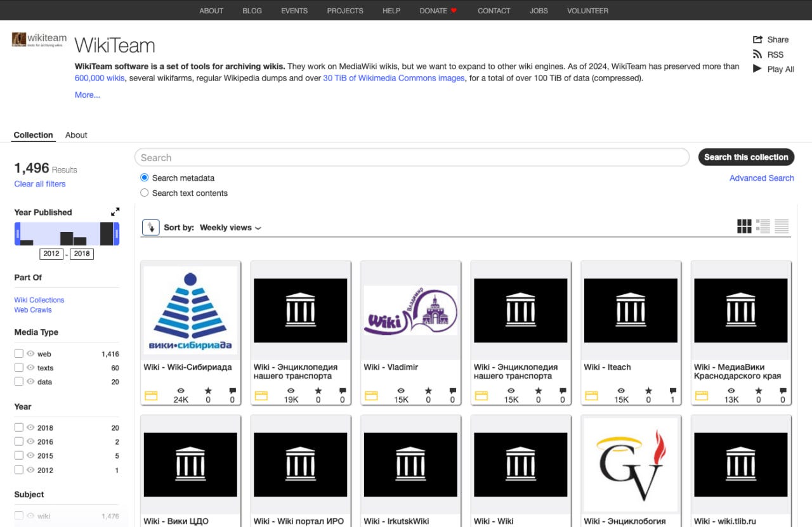Check the texts media type checkbox

click(x=19, y=368)
